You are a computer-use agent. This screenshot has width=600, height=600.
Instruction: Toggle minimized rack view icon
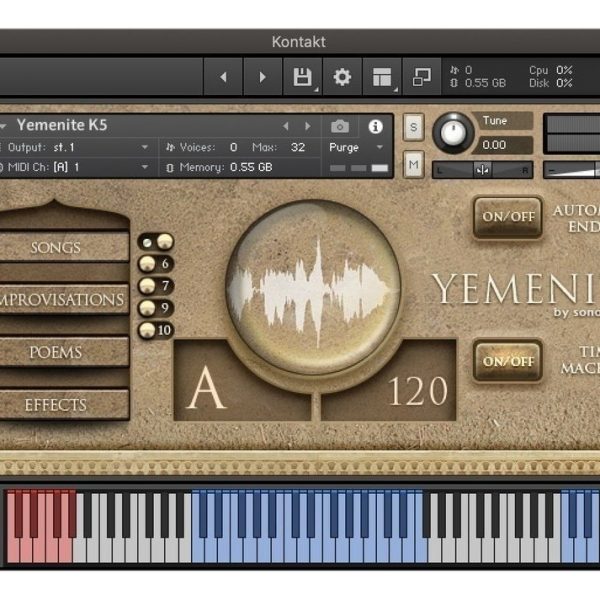coord(422,77)
